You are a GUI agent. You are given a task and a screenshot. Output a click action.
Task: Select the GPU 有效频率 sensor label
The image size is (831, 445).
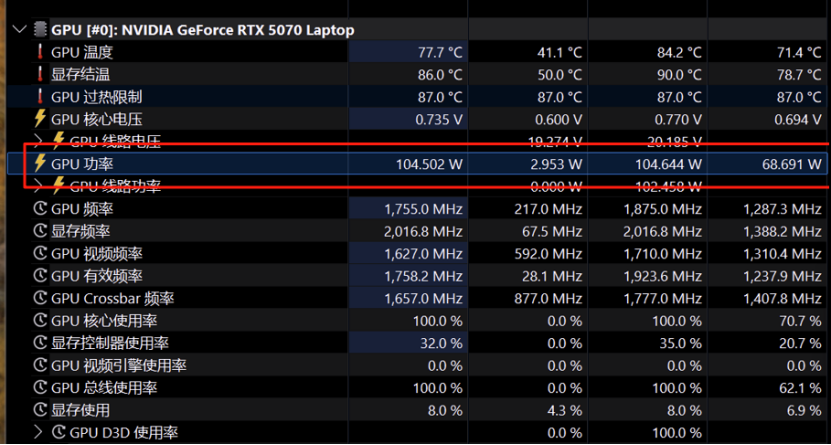tap(96, 276)
